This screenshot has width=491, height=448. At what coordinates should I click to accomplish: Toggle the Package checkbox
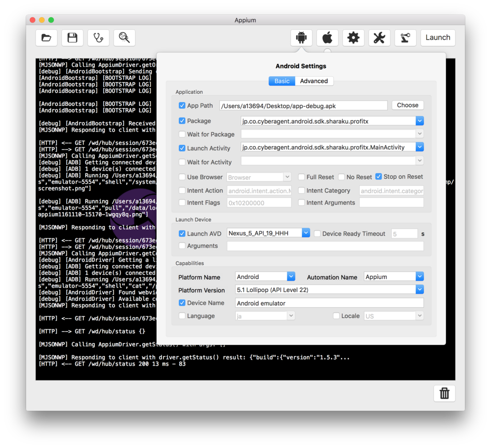[182, 120]
